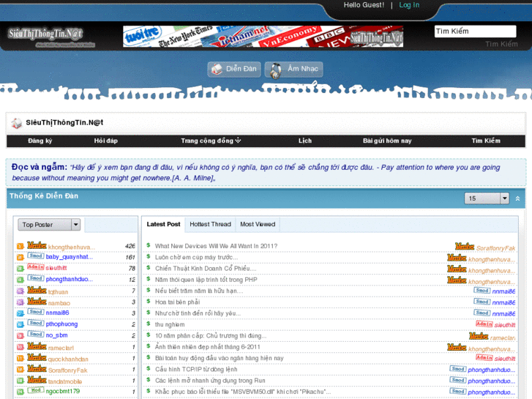Open top poster khongthenhuva... profile

(x=71, y=247)
